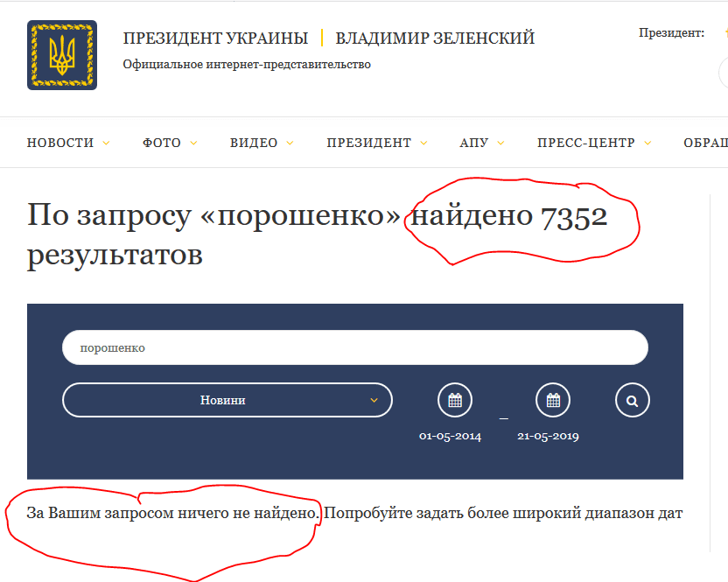This screenshot has height=582, width=728.
Task: Open the ПРЕСС-ЦЕНТР menu item
Action: click(x=586, y=143)
